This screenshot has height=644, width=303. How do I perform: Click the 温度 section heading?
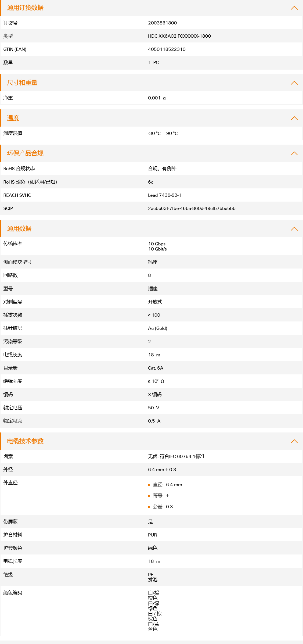coord(13,118)
